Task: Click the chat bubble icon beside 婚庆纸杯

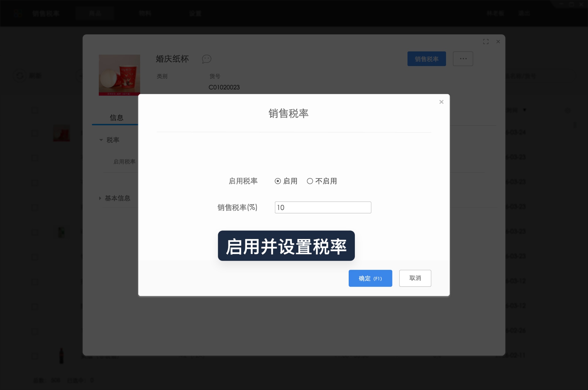Action: tap(206, 59)
